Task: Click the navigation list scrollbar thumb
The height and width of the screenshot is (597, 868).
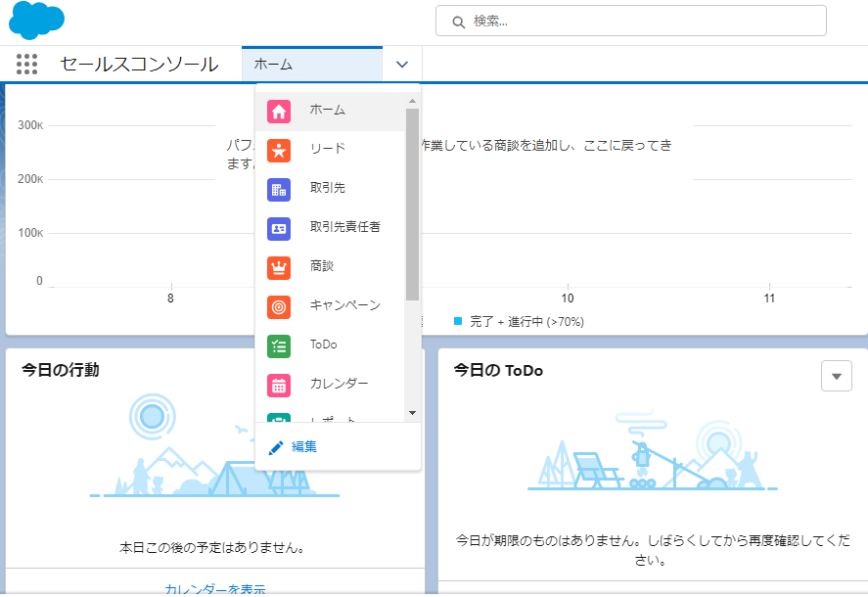Action: click(x=412, y=205)
